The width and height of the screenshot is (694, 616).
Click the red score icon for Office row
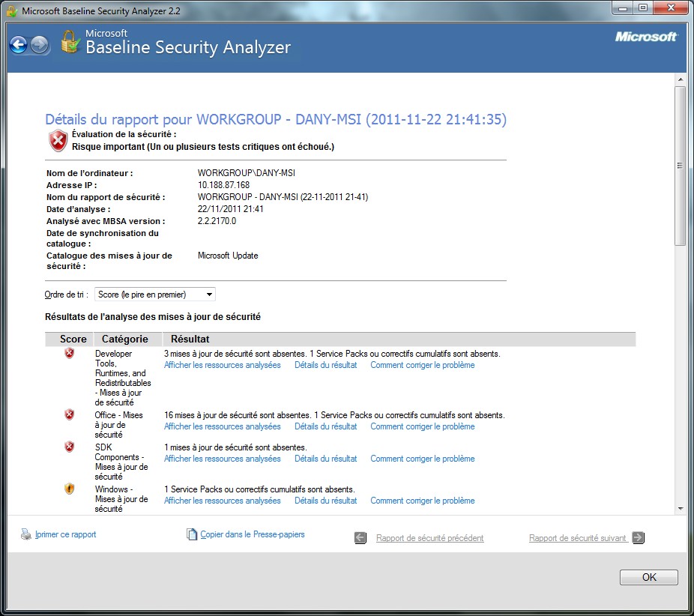[70, 414]
